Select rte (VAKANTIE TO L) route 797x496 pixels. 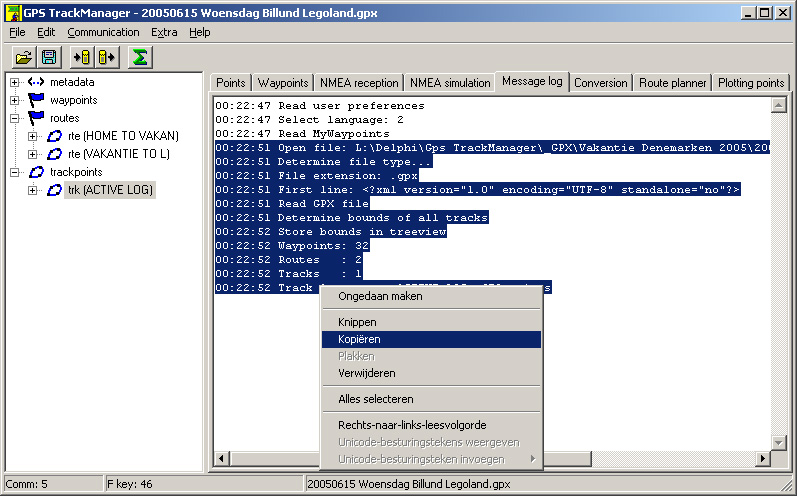click(x=119, y=154)
